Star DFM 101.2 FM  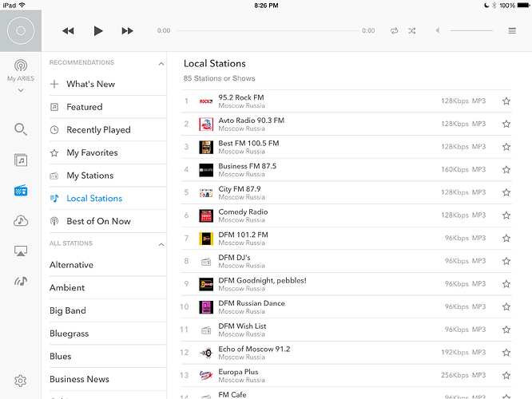[x=506, y=239]
